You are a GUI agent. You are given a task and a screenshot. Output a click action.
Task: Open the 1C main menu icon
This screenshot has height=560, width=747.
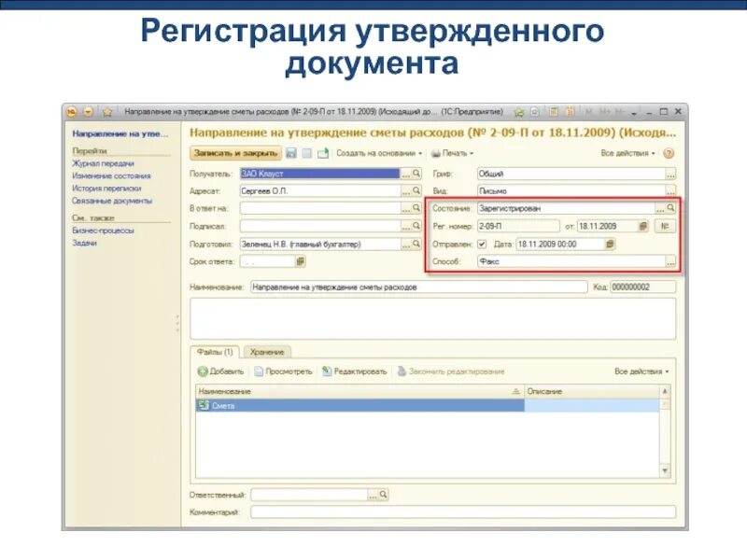click(x=72, y=112)
